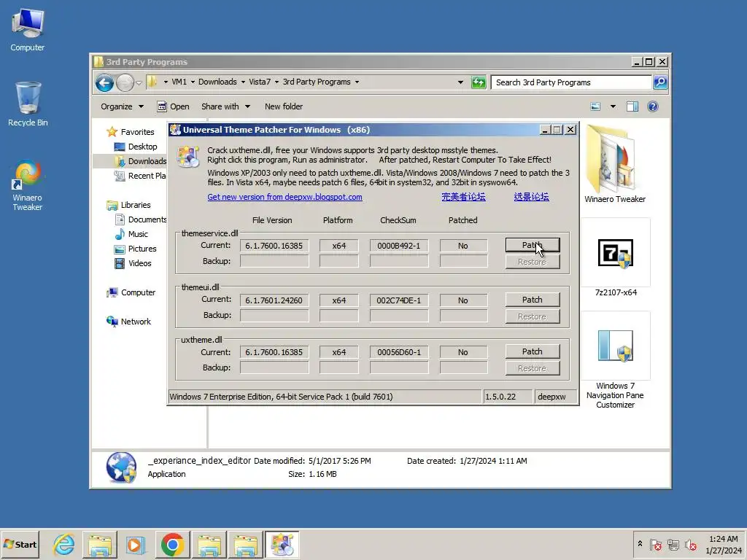Open the Share with menu

pyautogui.click(x=225, y=106)
